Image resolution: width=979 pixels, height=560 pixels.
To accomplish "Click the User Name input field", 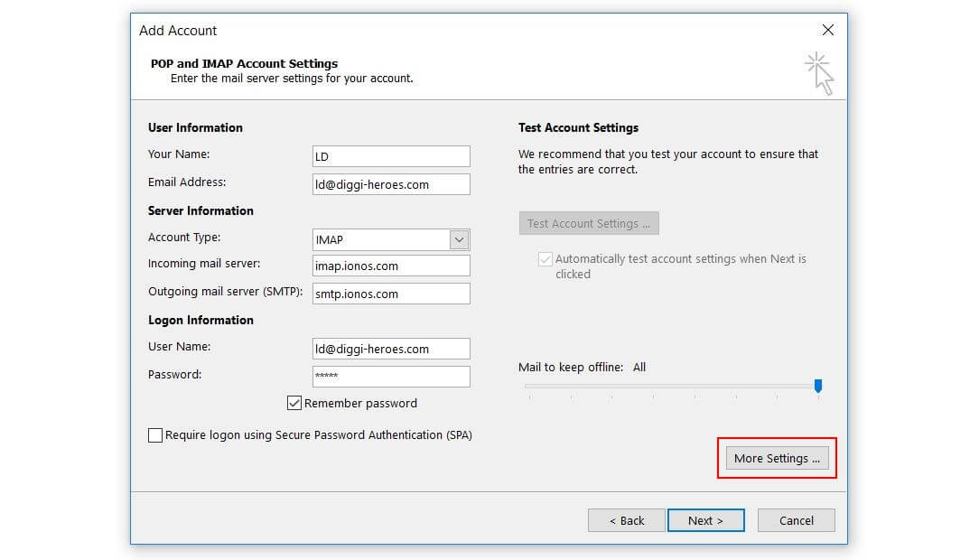I will [x=391, y=349].
